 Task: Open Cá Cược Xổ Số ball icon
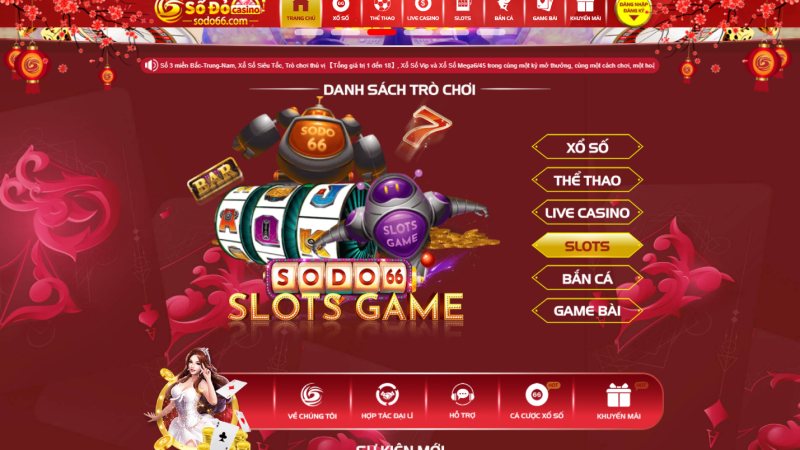coord(536,394)
